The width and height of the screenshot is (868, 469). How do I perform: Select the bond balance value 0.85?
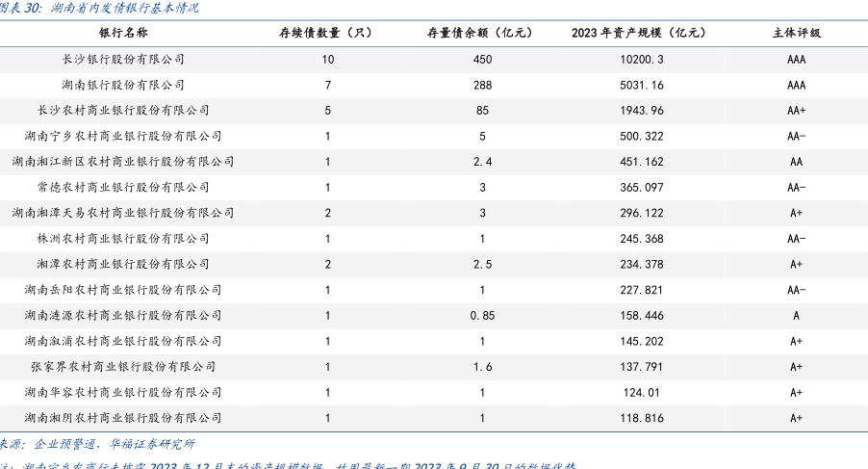click(482, 316)
